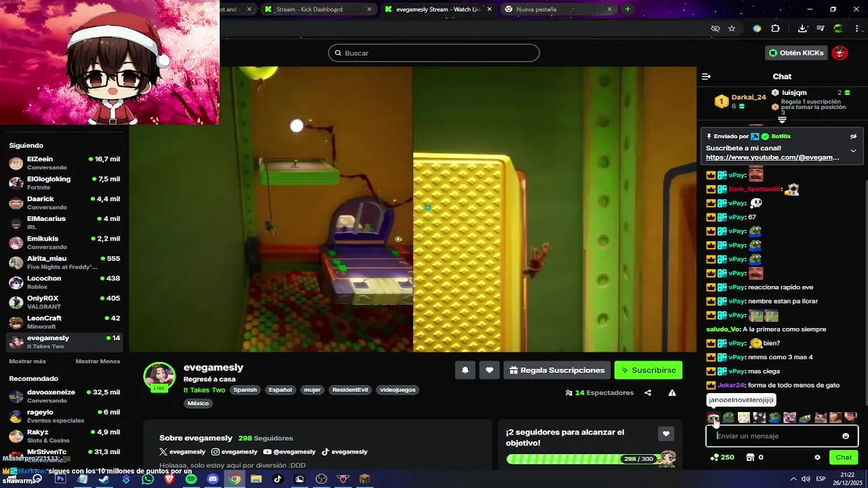Close the Kick Dashboard tab
The image size is (868, 488).
pos(369,9)
